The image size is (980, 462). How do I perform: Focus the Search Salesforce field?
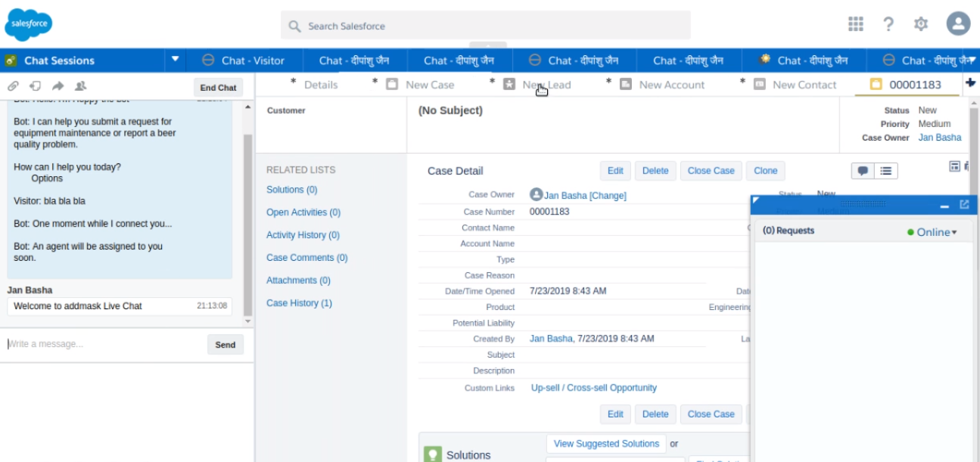click(x=486, y=26)
